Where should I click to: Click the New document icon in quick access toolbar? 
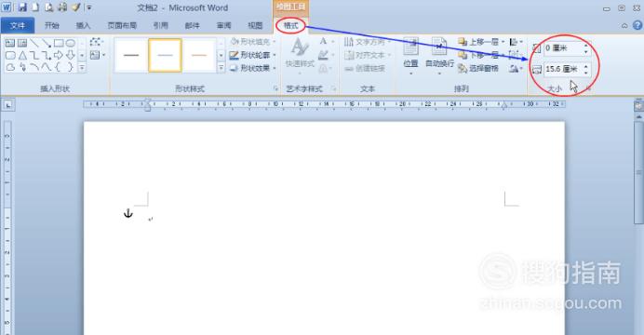point(35,7)
